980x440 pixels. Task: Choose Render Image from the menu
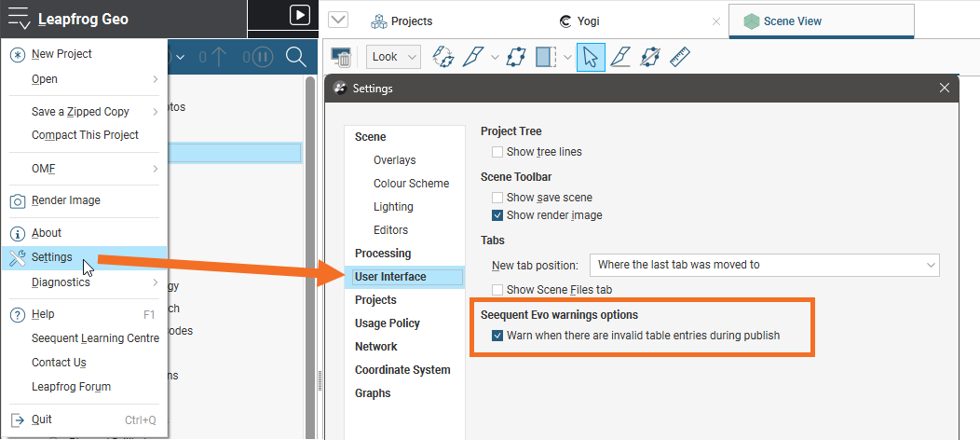(x=65, y=200)
